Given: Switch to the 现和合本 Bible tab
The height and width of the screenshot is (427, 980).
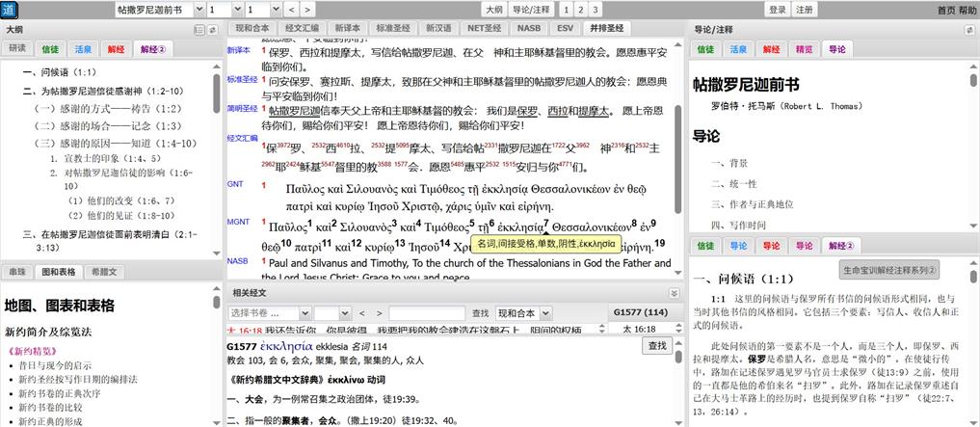Looking at the screenshot, I should point(252,28).
